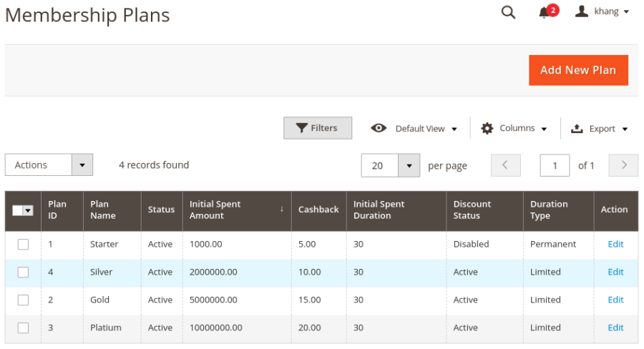Click the khang user avatar icon
644x349 pixels.
pos(582,11)
